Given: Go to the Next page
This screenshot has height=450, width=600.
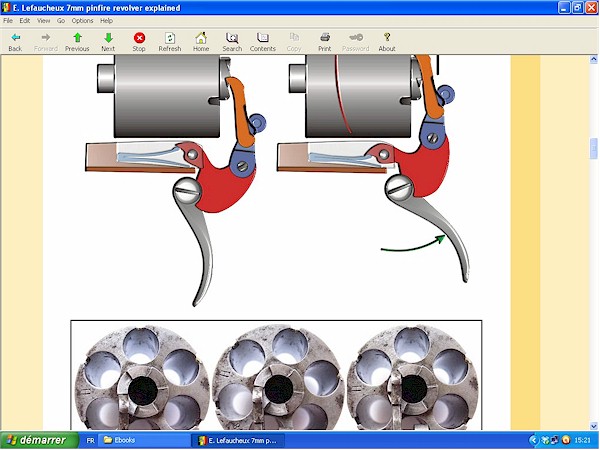Looking at the screenshot, I should pyautogui.click(x=108, y=42).
